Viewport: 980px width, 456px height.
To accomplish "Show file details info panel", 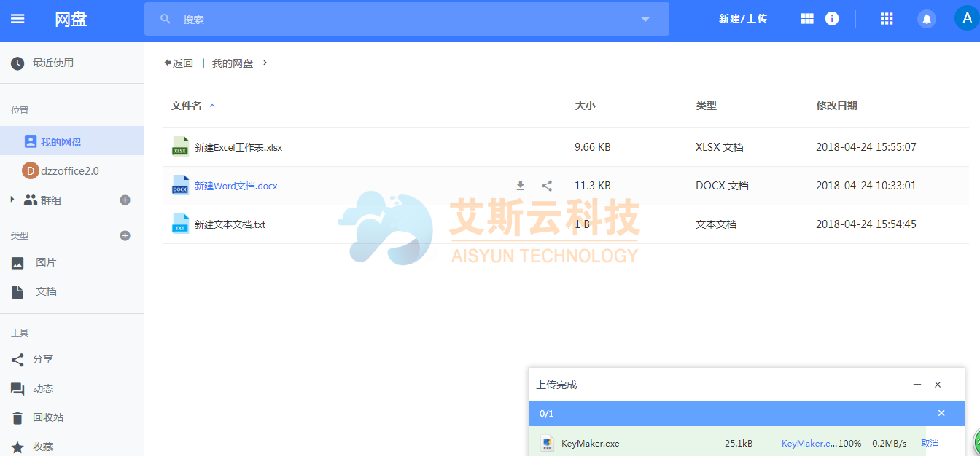I will (x=832, y=19).
